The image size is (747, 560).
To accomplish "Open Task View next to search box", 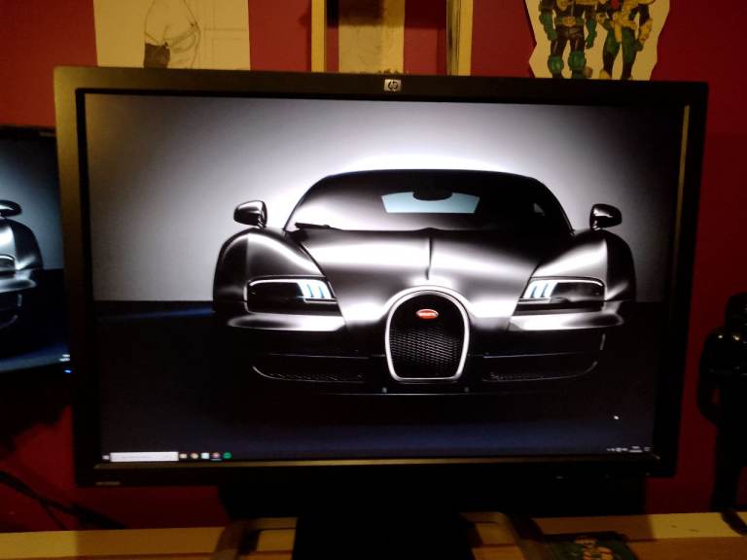I will coord(185,456).
